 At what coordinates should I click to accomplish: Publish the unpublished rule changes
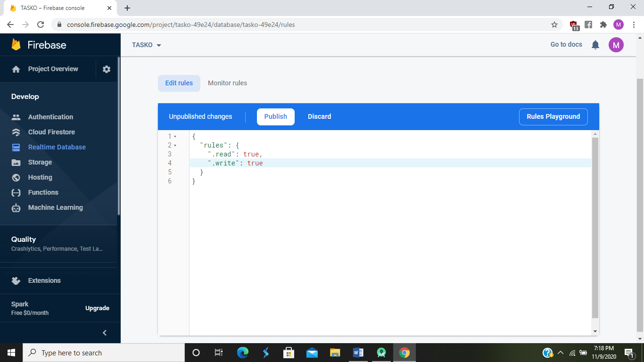coord(275,116)
